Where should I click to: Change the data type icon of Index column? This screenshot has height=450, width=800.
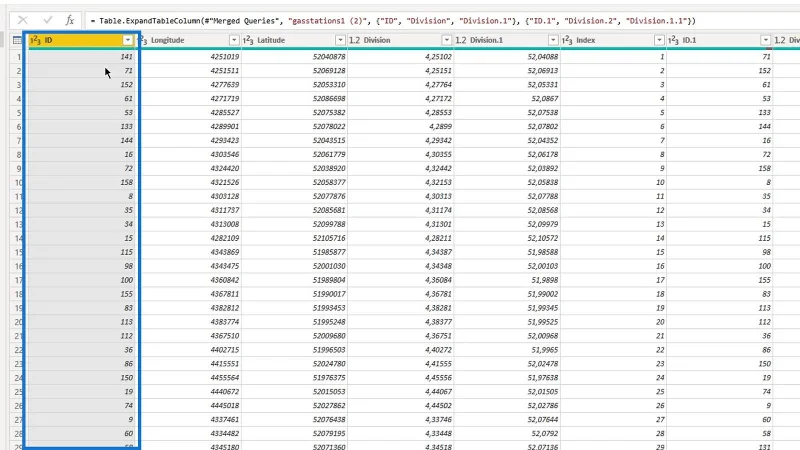coord(567,40)
